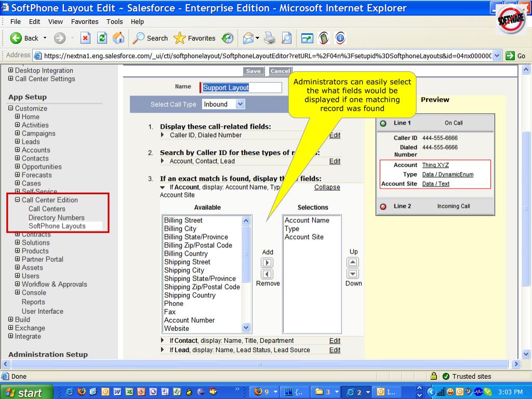Click the Available list scroll-down arrow

click(x=246, y=327)
